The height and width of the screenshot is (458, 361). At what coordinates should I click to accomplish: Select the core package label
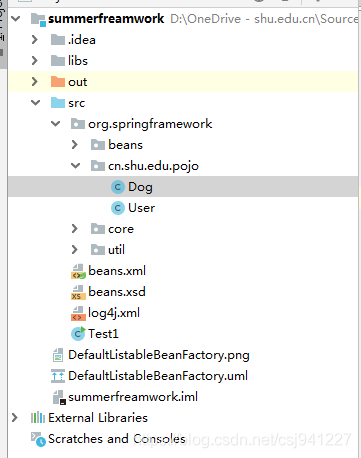[121, 229]
